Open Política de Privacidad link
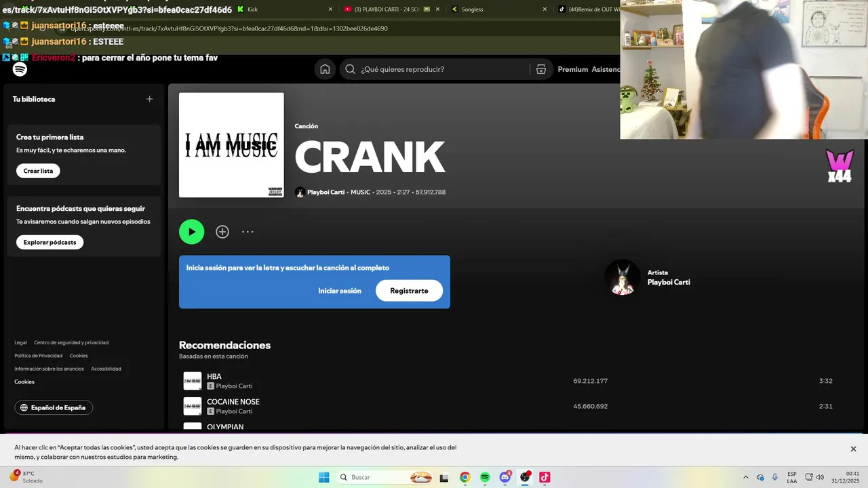This screenshot has height=488, width=868. click(x=38, y=356)
